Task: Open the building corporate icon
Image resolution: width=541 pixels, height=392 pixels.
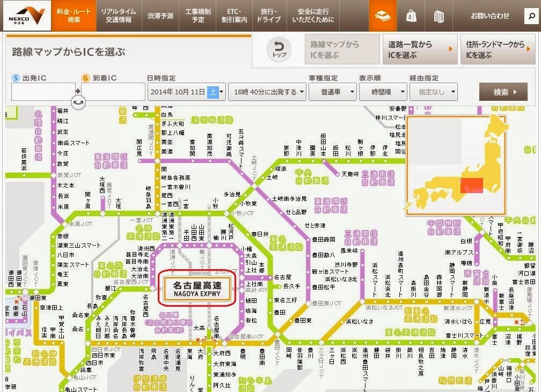Action: click(438, 16)
